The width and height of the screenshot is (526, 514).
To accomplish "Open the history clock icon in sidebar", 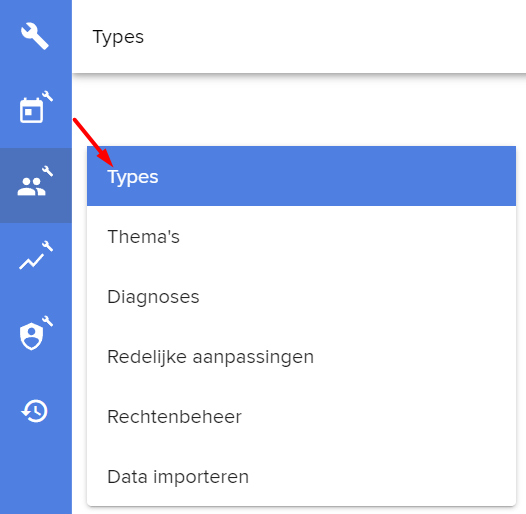I will click(35, 411).
